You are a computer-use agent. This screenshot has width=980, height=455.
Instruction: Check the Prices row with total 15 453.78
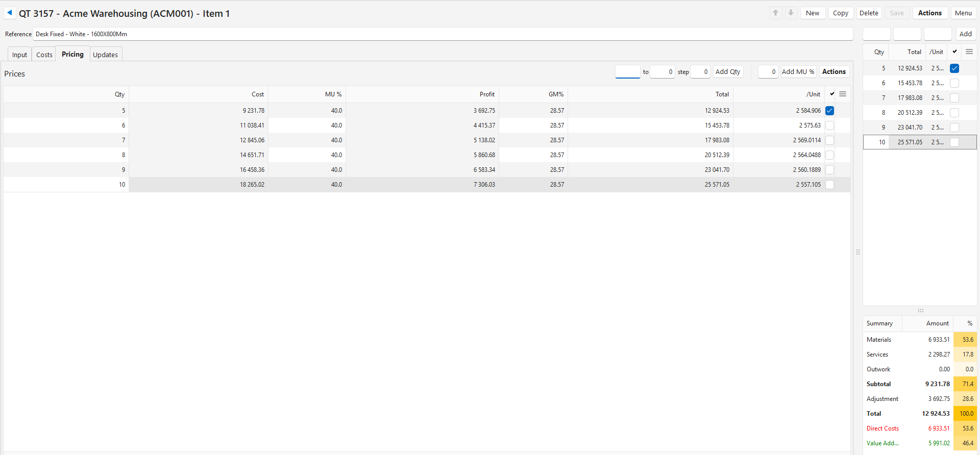pos(829,125)
